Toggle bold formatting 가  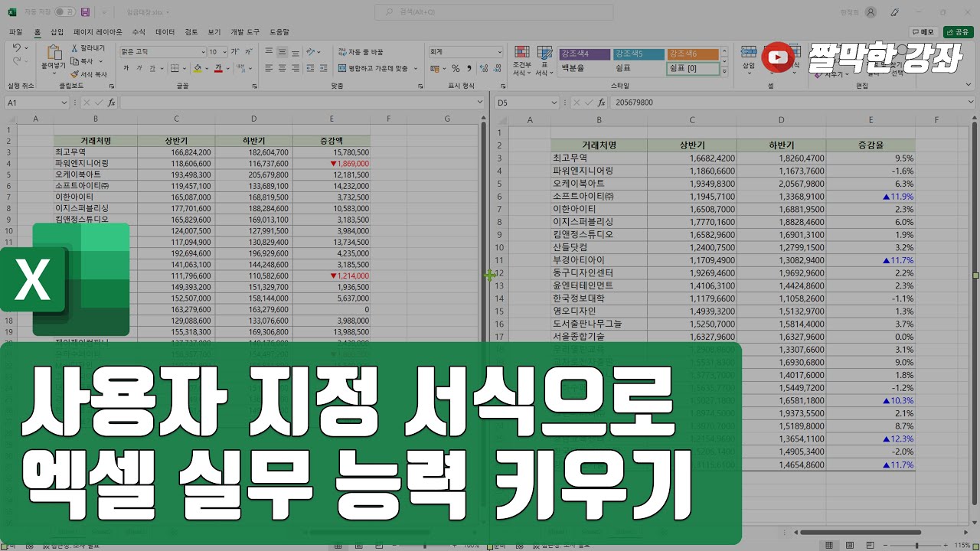[x=126, y=68]
